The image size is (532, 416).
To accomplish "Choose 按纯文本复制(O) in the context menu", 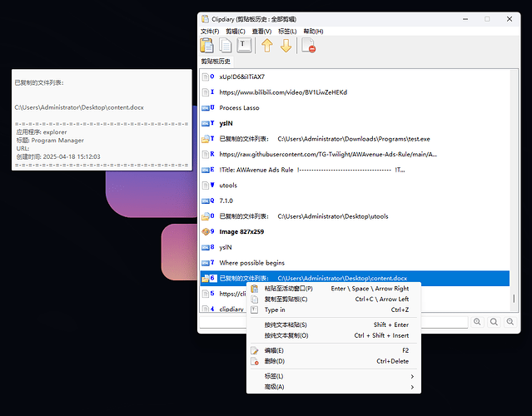I will pos(334,335).
